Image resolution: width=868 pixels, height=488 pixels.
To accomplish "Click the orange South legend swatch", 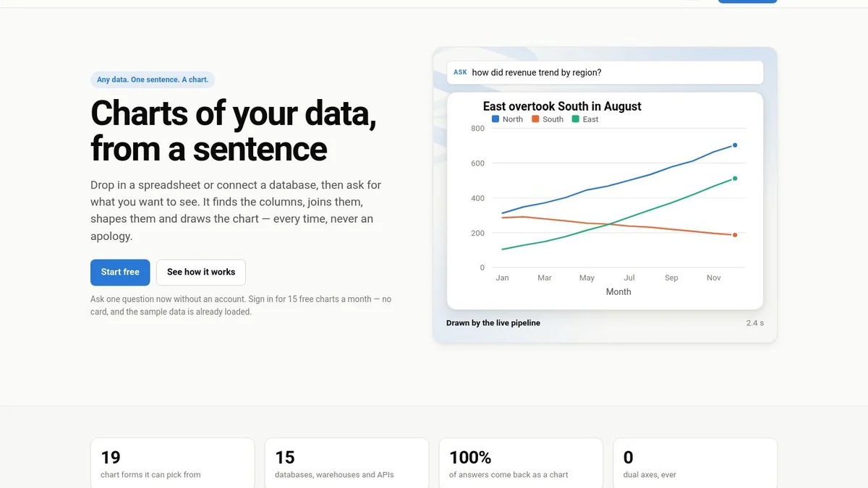I will 535,119.
